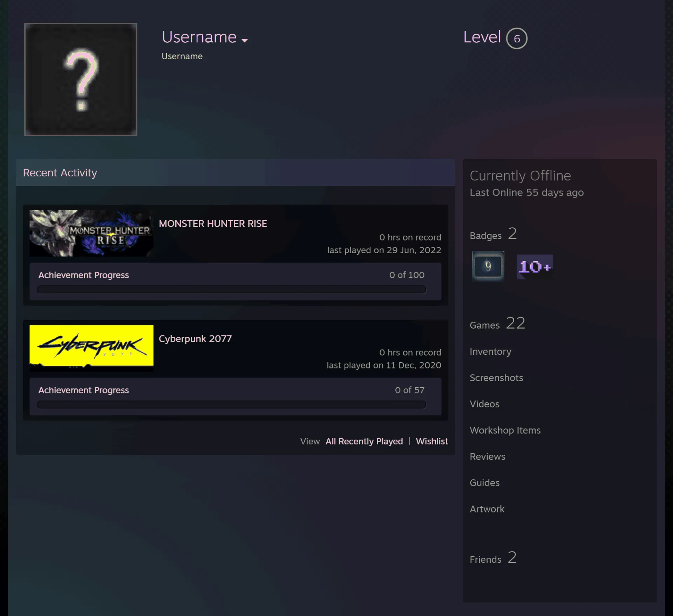
Task: Open Reviews in the sidebar
Action: (x=488, y=457)
